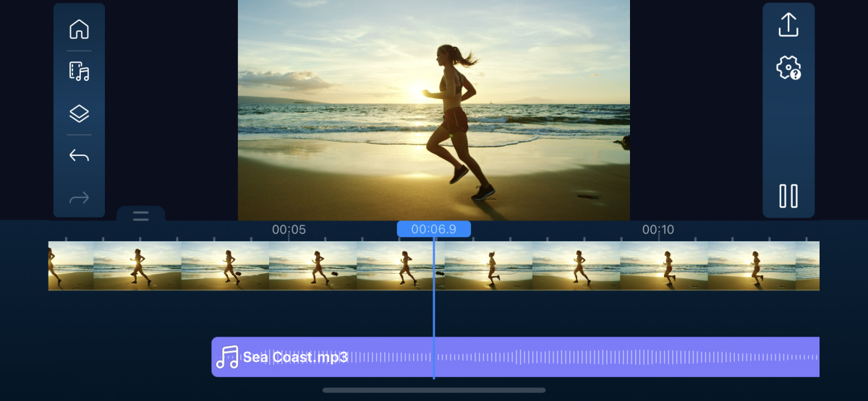
Task: Jump to the 00:05 ruler mark
Action: 289,230
